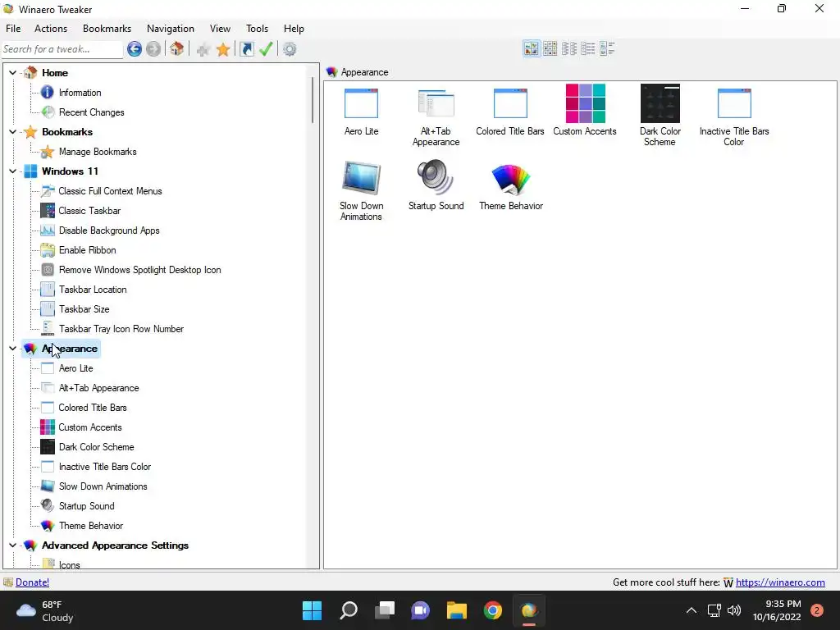This screenshot has height=630, width=840.
Task: Select Aero Lite in the tree
Action: (x=75, y=368)
